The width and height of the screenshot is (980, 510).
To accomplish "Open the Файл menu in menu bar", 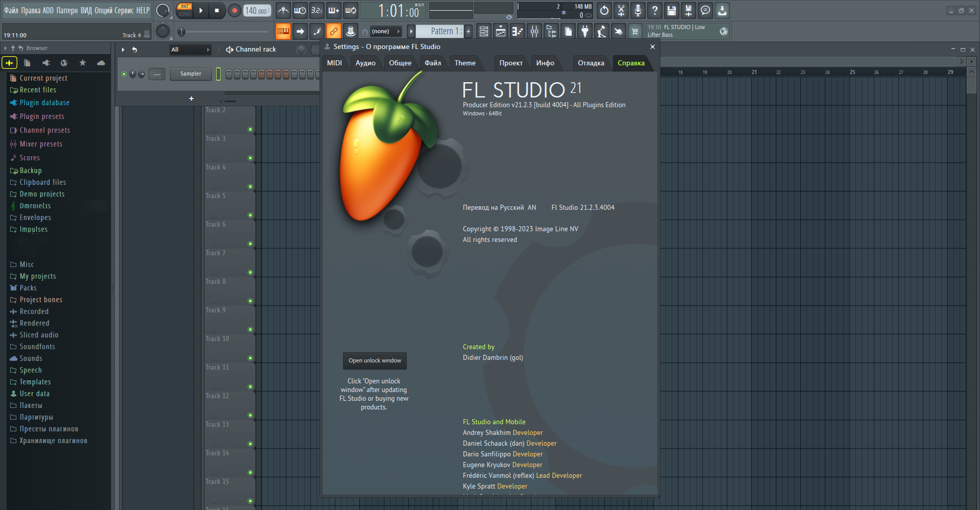I will [11, 10].
